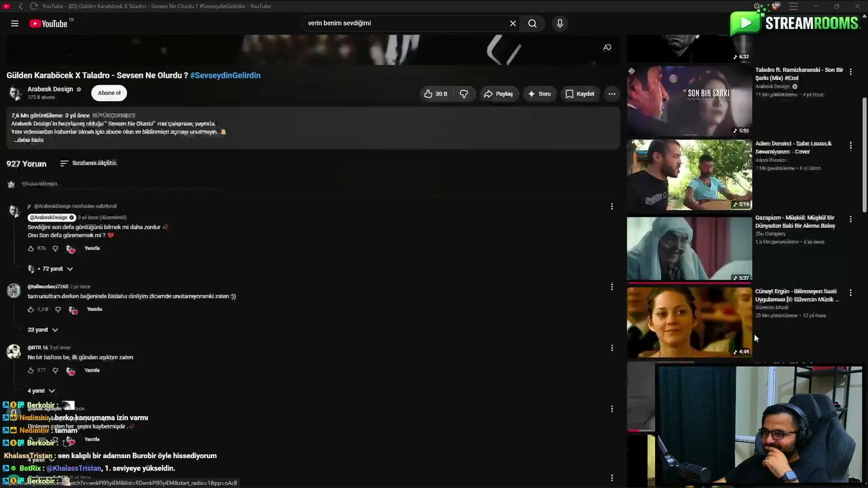The image size is (868, 488).
Task: Dislike the Sevsen Ne Olurdu video
Action: tap(464, 94)
